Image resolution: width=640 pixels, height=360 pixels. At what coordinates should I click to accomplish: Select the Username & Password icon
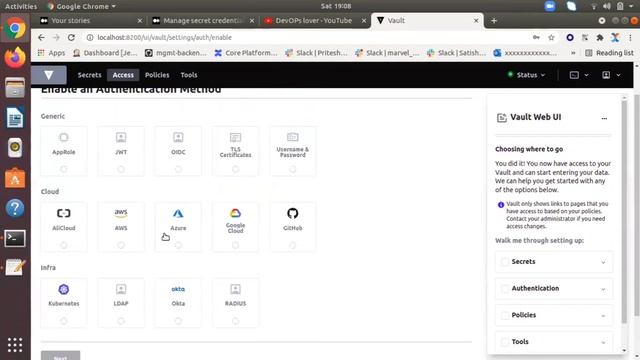tap(293, 137)
